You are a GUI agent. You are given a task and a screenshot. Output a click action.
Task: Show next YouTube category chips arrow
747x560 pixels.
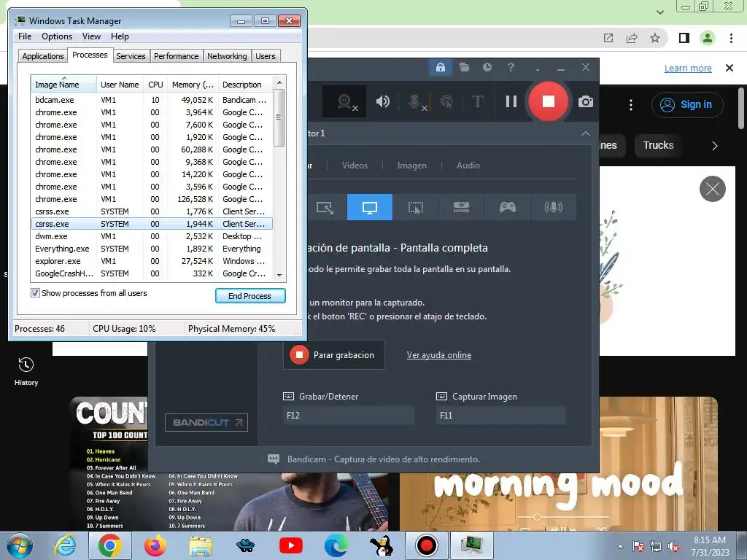pos(715,146)
